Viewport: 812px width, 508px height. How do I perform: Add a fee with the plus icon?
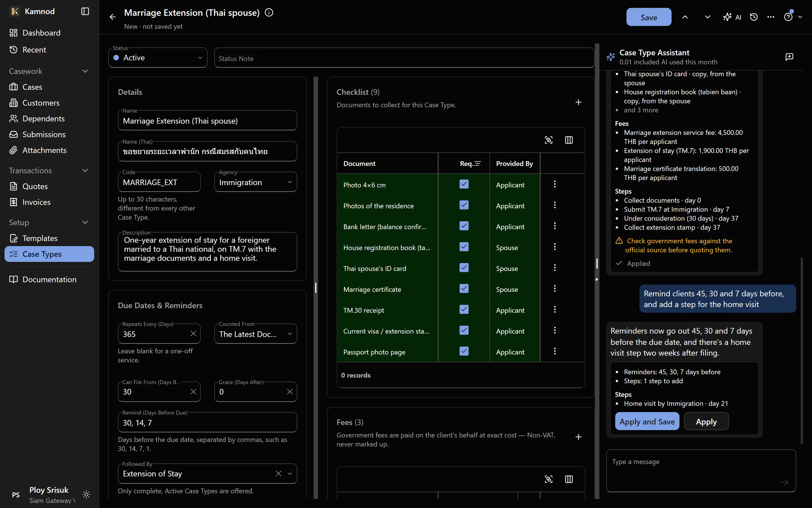coord(578,437)
